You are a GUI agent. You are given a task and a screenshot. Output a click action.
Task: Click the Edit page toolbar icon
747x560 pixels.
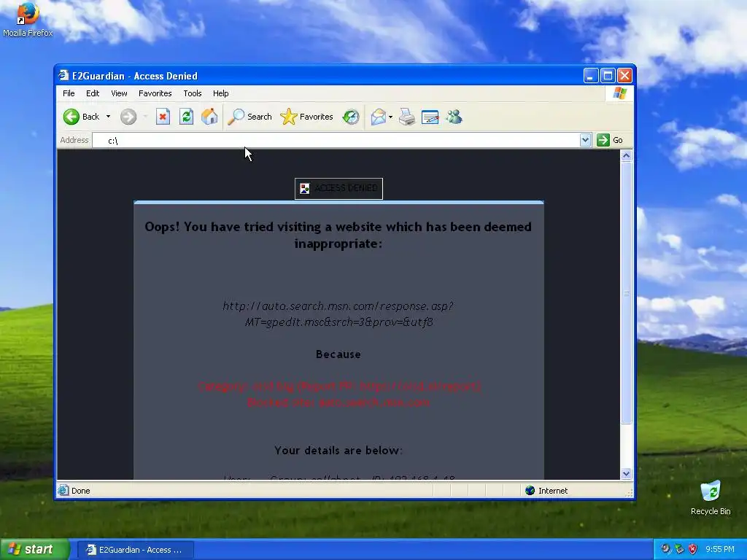pos(430,117)
